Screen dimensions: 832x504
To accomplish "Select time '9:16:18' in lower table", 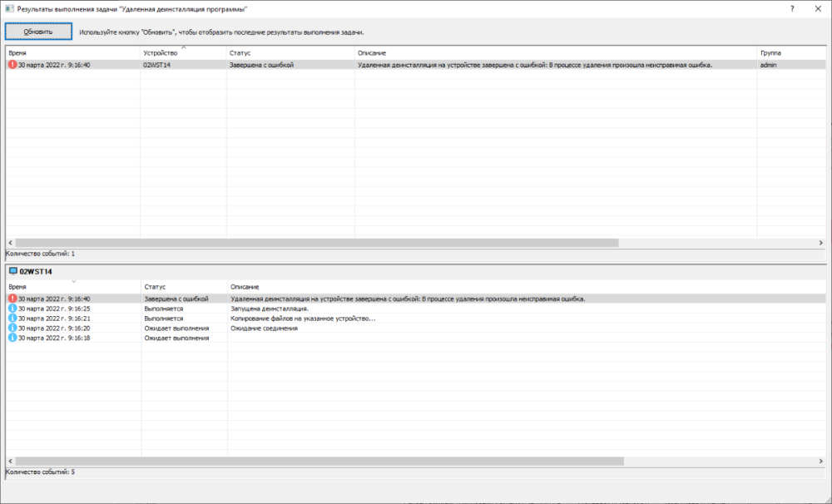I will coord(54,338).
